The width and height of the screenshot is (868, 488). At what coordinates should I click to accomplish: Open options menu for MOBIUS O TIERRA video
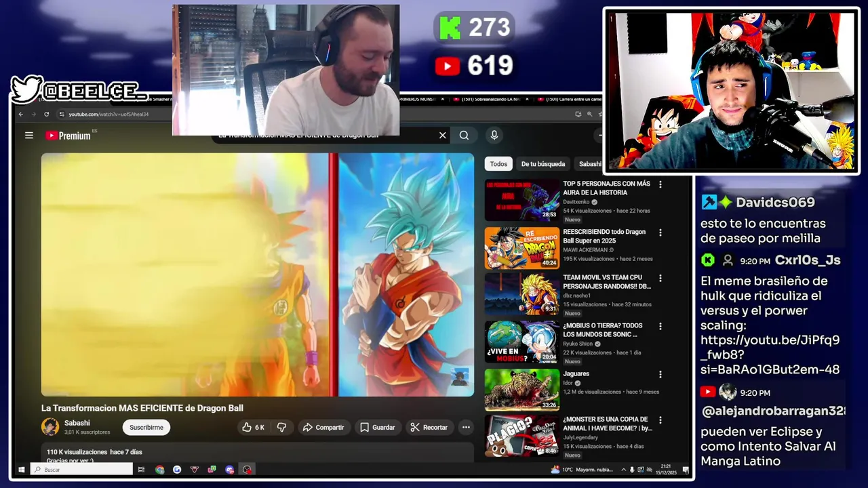[x=660, y=327]
